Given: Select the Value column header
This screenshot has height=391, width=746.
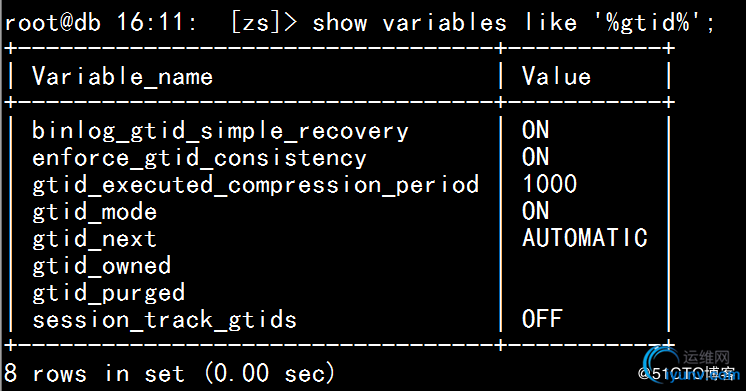Looking at the screenshot, I should pyautogui.click(x=556, y=76).
